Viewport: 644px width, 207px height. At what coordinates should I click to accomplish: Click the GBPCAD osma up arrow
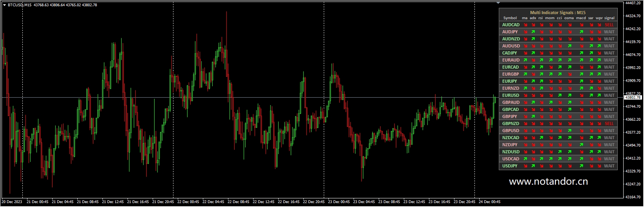pyautogui.click(x=569, y=109)
